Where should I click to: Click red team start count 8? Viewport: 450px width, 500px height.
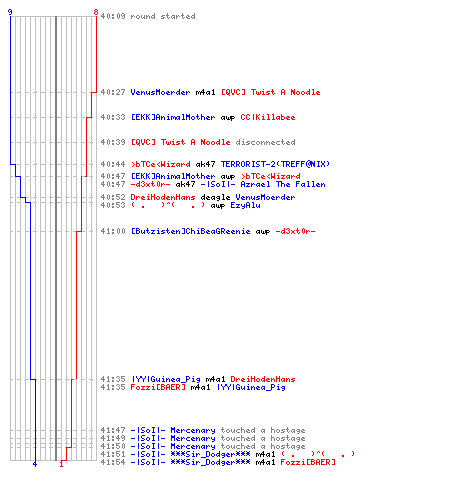tap(96, 12)
